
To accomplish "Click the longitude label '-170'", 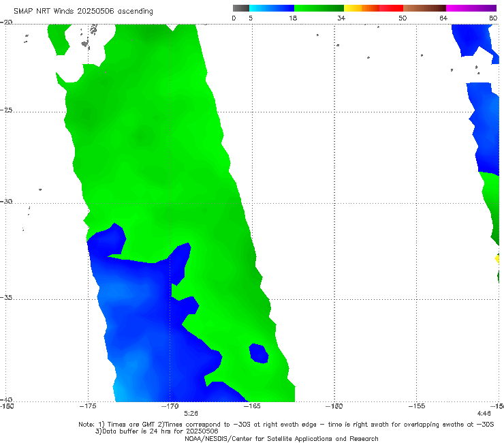I will 170,406.
